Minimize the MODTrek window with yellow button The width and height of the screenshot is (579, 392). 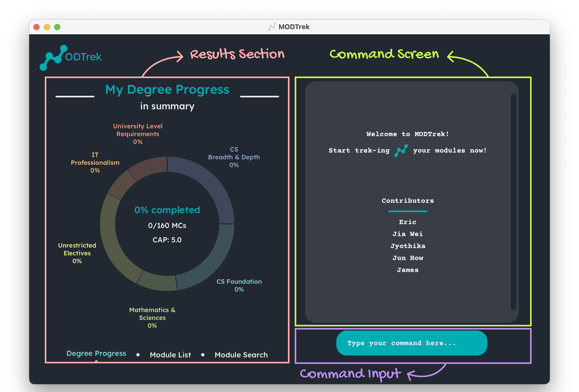(x=47, y=27)
